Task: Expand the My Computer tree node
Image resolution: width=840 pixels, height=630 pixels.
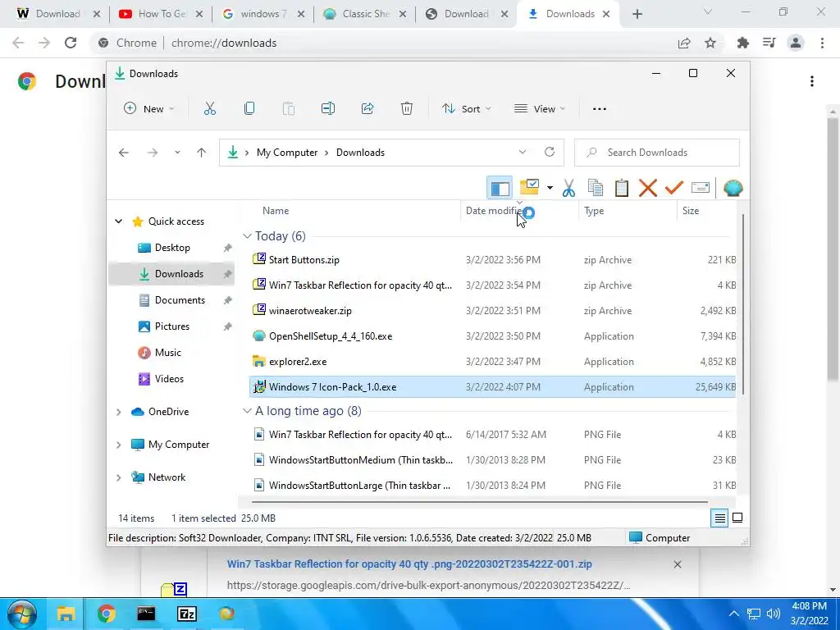Action: coord(119,445)
